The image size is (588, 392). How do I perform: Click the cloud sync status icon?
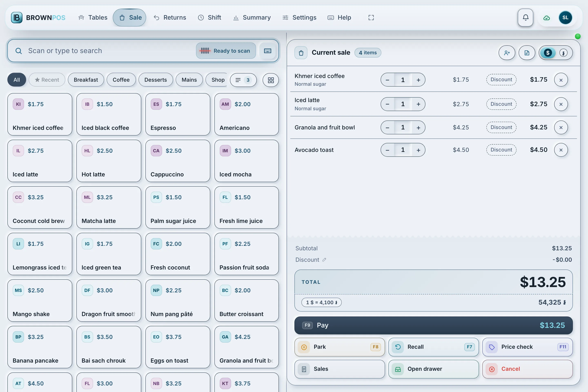coord(547,18)
